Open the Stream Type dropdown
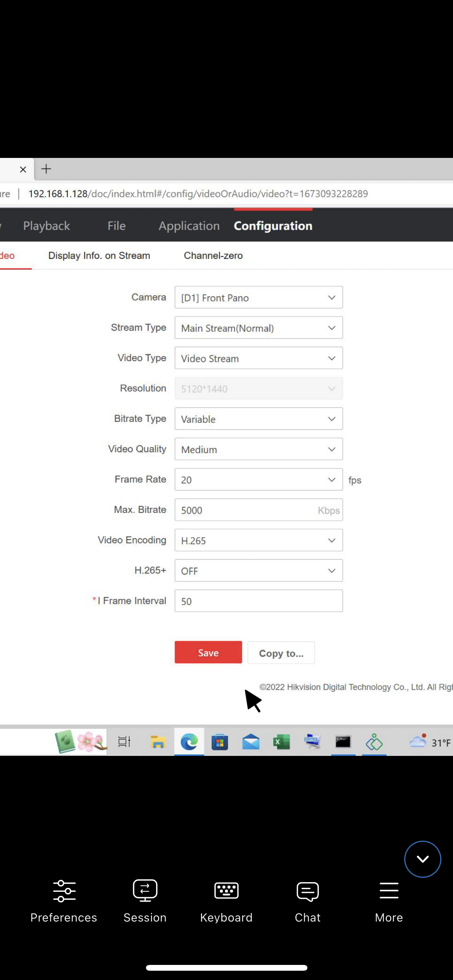The height and width of the screenshot is (980, 453). [259, 328]
